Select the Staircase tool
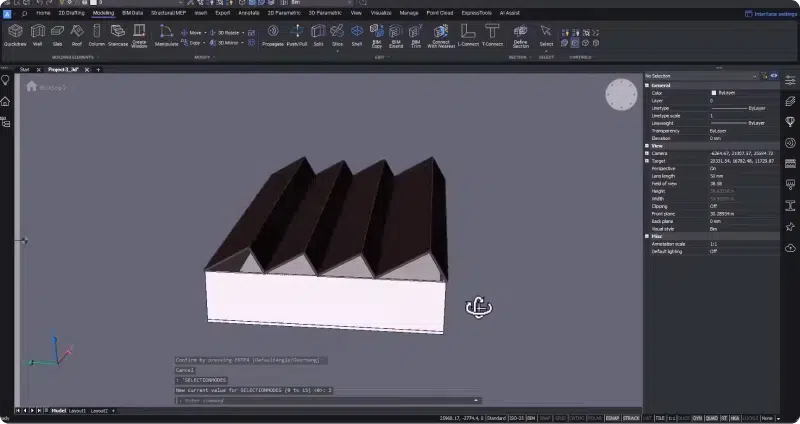Screen dimensions: 800x424 (118, 35)
